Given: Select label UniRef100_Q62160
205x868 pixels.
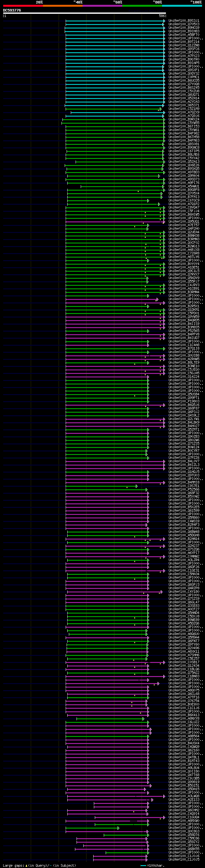Looking at the screenshot, I should (x=184, y=750).
